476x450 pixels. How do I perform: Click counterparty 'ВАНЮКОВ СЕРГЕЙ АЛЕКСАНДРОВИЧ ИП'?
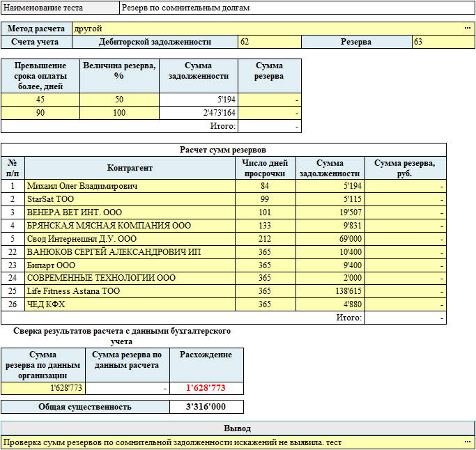(x=130, y=252)
